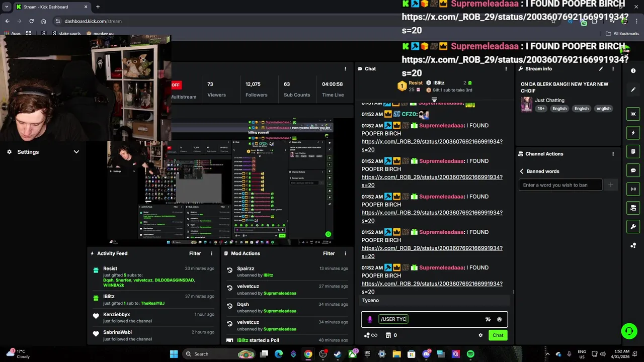Viewport: 644px width, 362px height.
Task: Send message with the green Chat button
Action: [x=498, y=335]
